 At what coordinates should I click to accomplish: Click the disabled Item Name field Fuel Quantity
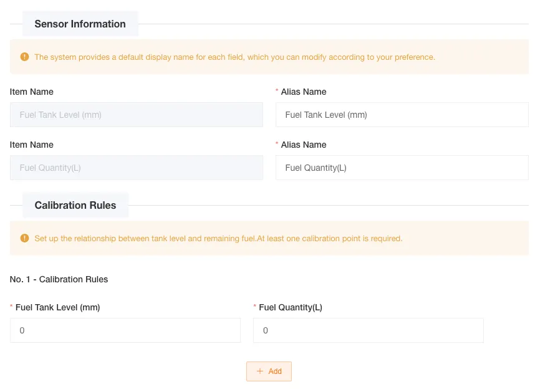136,168
